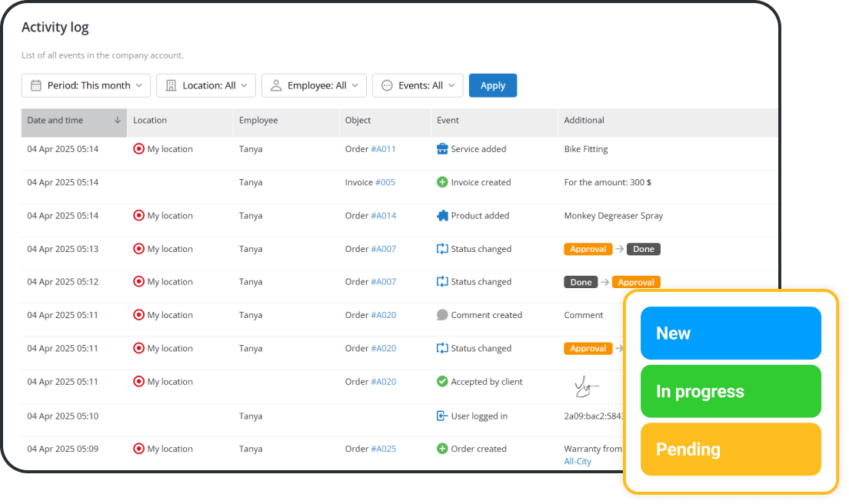
Task: Expand the Events: All filter
Action: [x=418, y=85]
